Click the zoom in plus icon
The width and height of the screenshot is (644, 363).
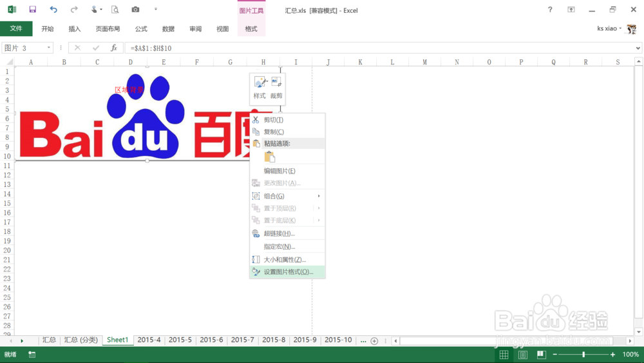(x=613, y=355)
